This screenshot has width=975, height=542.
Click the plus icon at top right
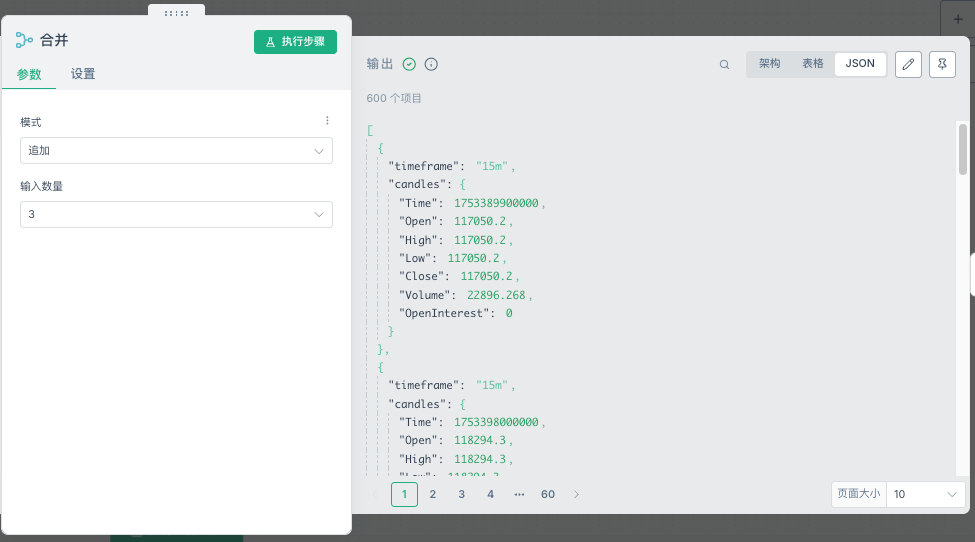click(x=958, y=19)
